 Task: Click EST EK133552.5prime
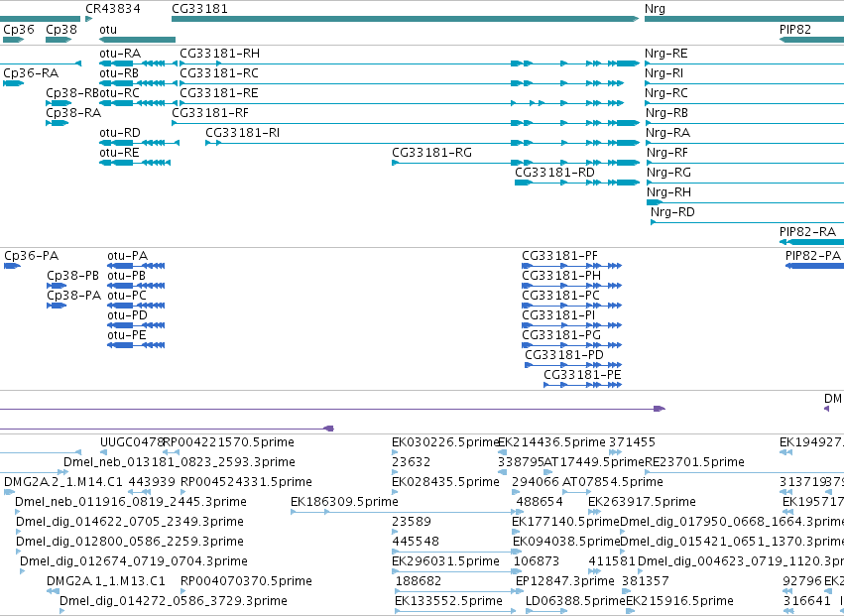(x=455, y=611)
